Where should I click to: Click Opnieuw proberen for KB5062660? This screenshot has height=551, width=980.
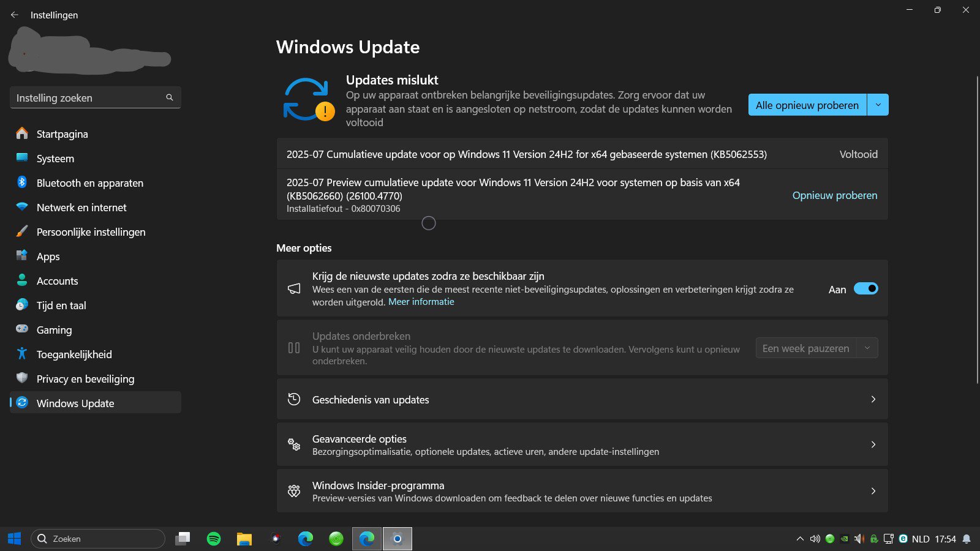pos(835,195)
